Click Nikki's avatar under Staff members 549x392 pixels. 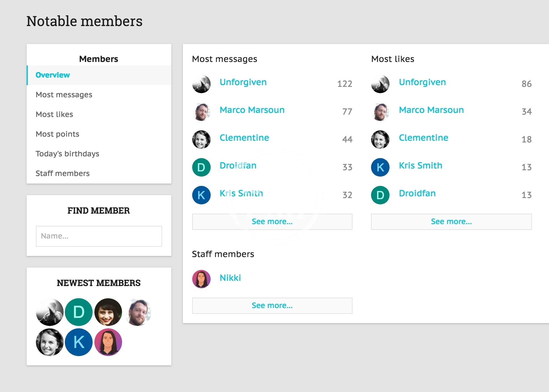point(201,279)
